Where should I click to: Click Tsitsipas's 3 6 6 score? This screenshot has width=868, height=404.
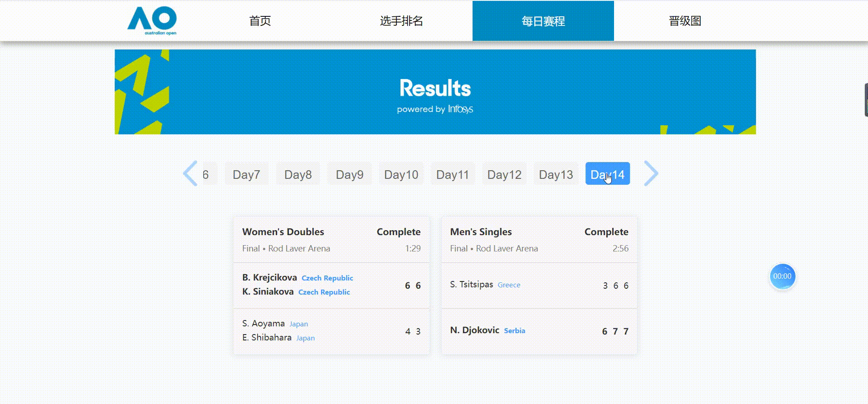pos(615,286)
